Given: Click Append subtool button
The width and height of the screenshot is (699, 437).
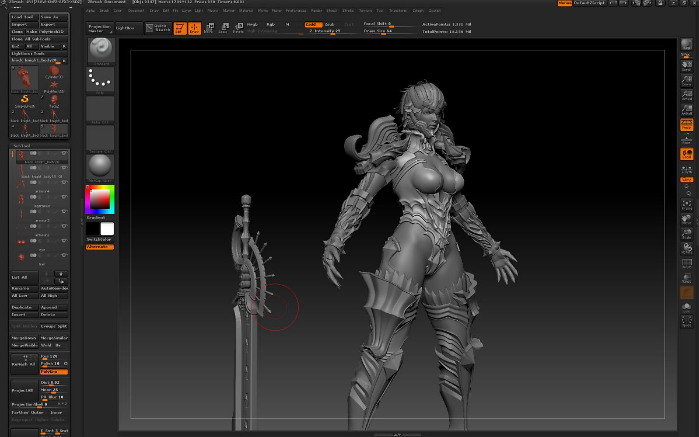Looking at the screenshot, I should point(54,307).
